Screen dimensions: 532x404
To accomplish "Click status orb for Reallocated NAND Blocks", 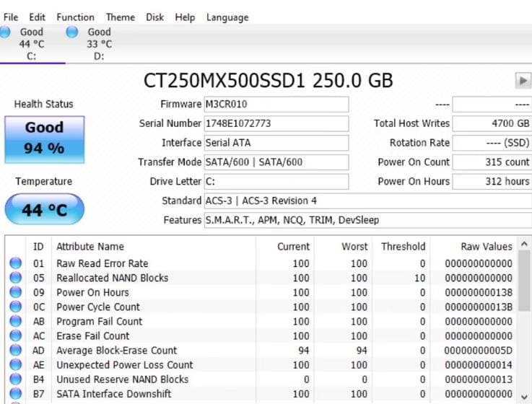I will tap(15, 278).
